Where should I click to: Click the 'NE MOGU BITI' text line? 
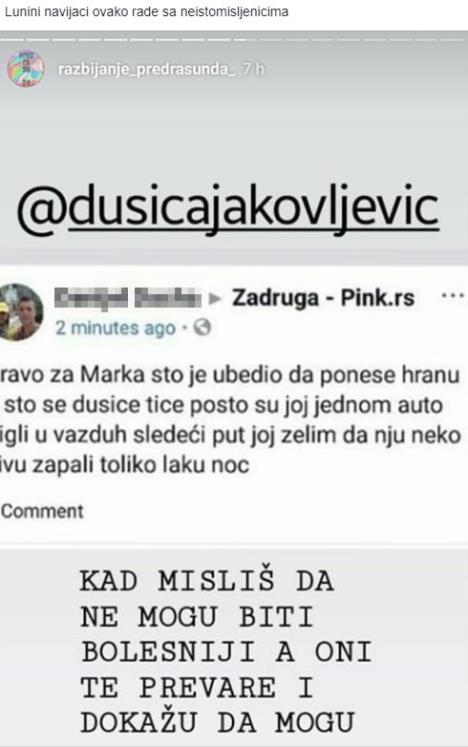(196, 616)
